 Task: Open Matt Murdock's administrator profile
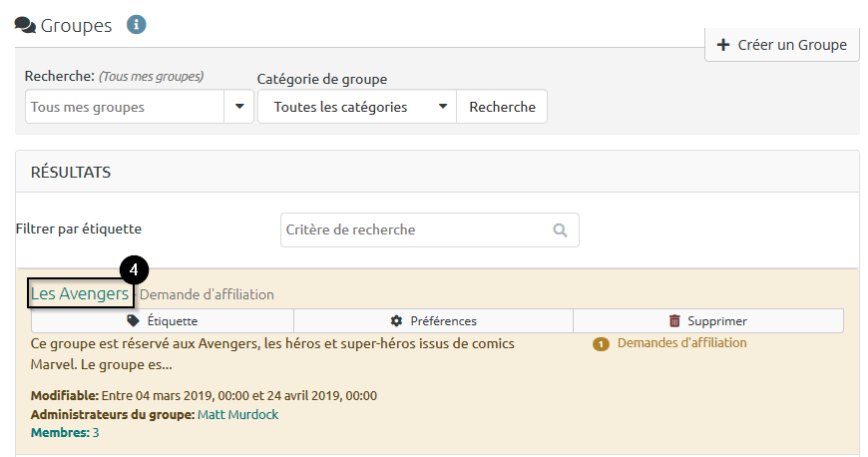pos(237,414)
